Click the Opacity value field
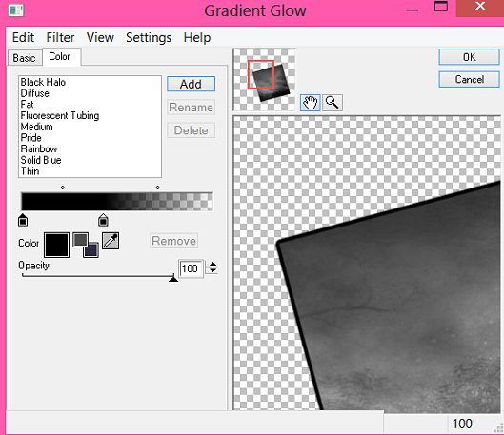Screen dimensions: 504x435 tap(191, 268)
